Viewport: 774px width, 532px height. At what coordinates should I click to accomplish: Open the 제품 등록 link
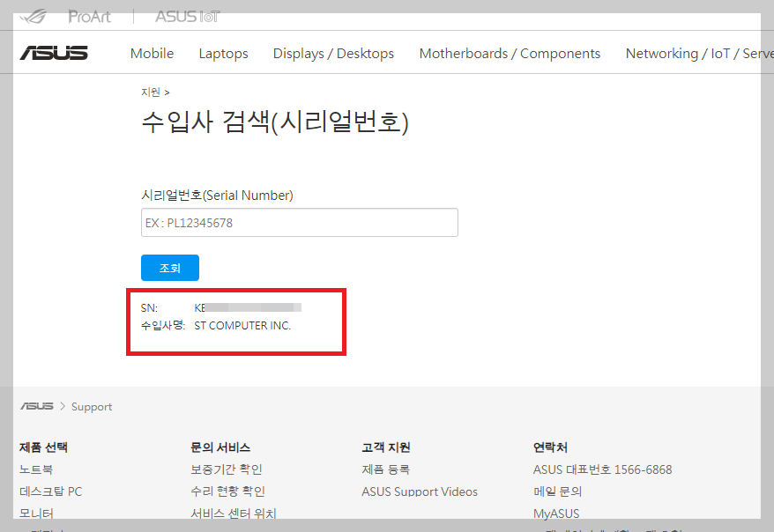coord(385,469)
